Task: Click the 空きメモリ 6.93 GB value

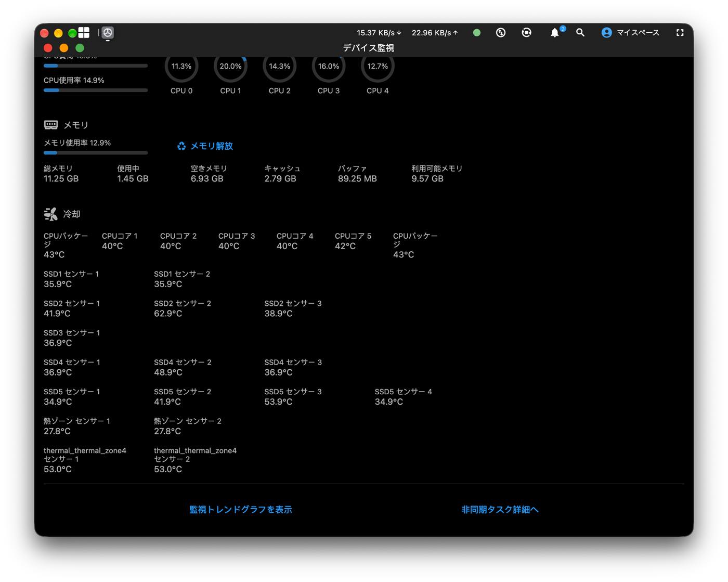Action: (207, 178)
